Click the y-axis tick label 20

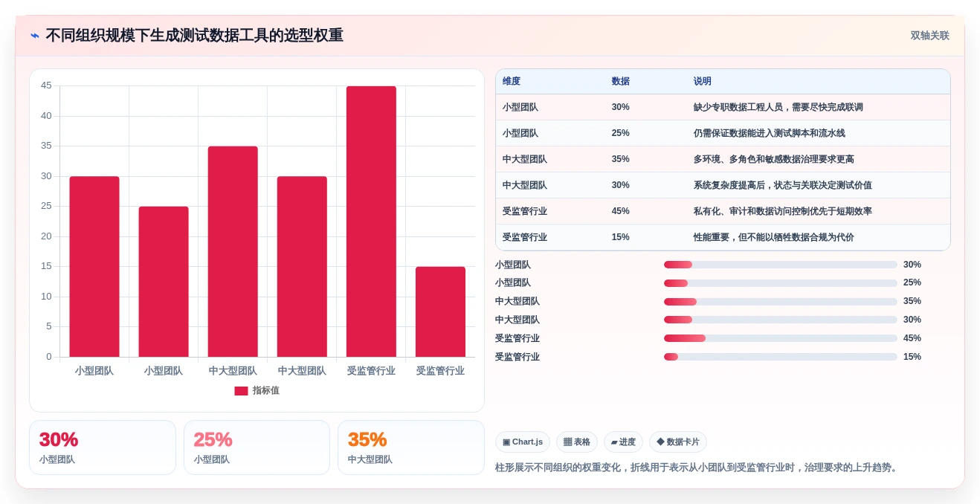(x=46, y=236)
